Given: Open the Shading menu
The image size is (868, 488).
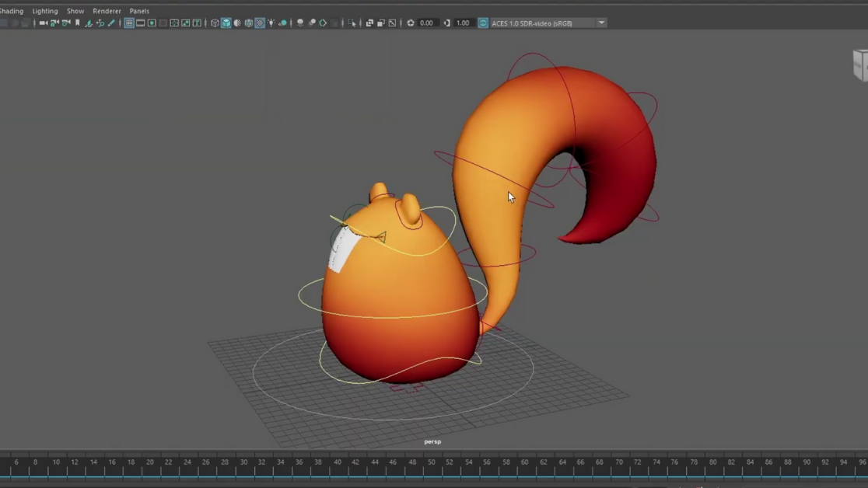Looking at the screenshot, I should click(x=11, y=11).
